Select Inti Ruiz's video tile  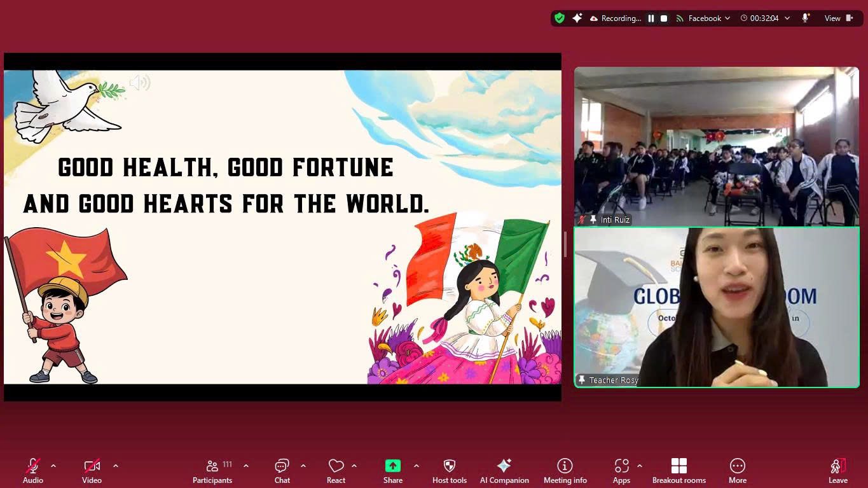click(x=716, y=146)
